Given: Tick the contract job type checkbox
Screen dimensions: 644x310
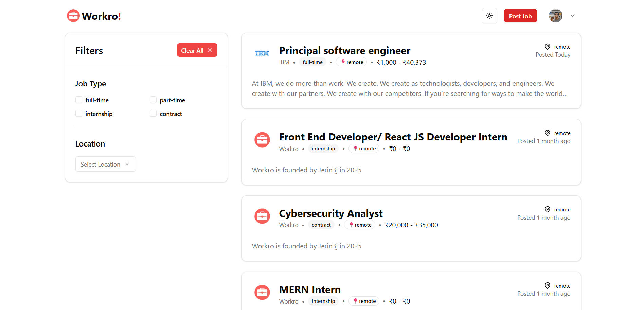Looking at the screenshot, I should [153, 114].
